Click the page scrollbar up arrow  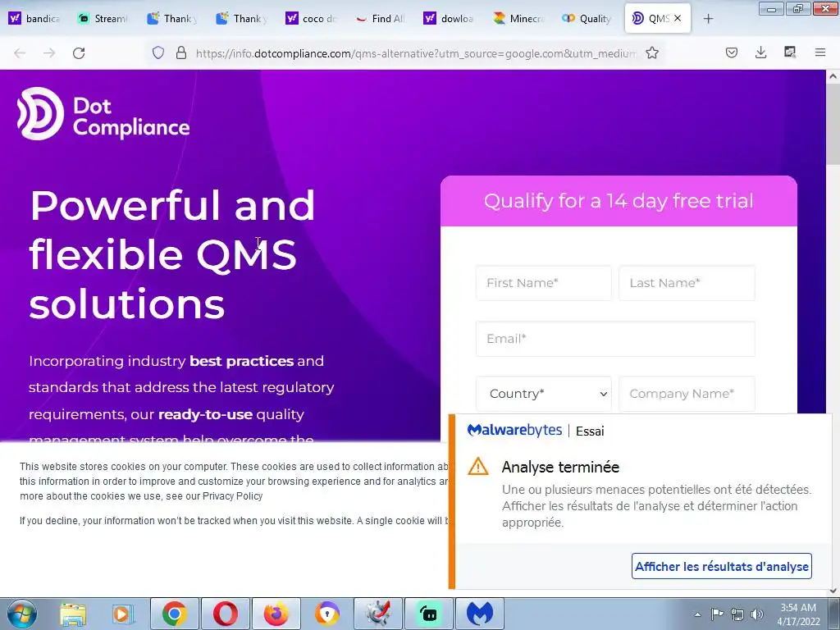click(x=833, y=76)
